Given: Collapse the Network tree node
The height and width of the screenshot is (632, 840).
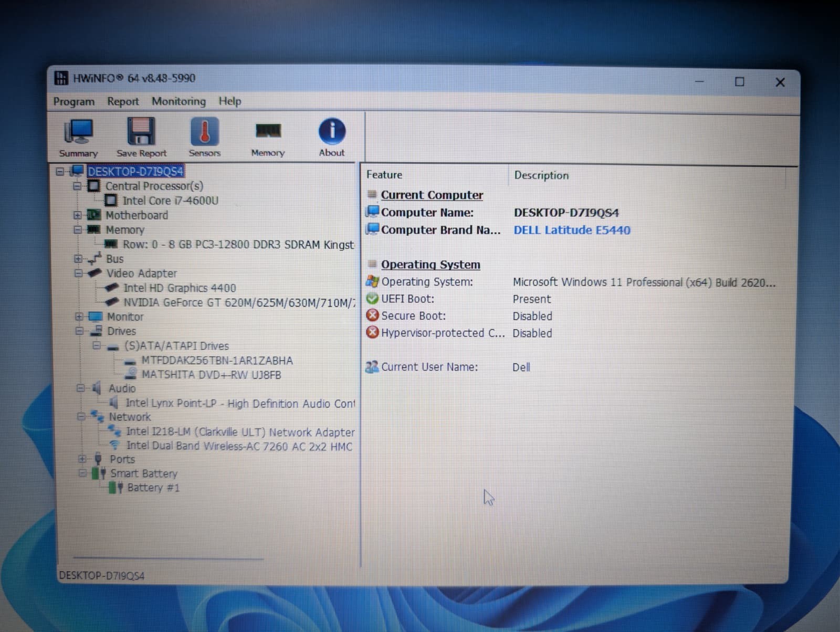Looking at the screenshot, I should click(x=81, y=417).
